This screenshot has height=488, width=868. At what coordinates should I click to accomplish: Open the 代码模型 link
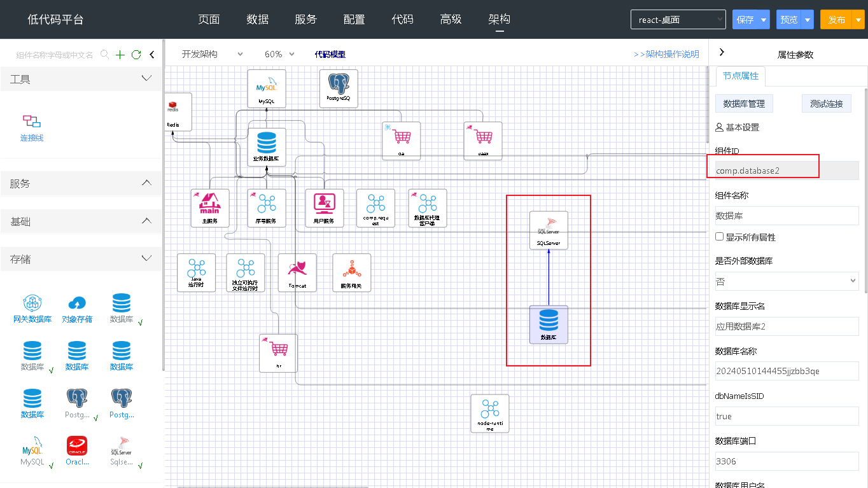tap(330, 55)
